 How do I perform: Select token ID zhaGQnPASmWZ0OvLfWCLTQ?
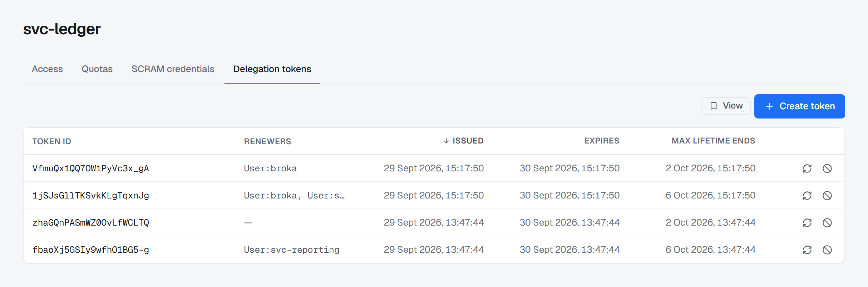[x=91, y=223]
